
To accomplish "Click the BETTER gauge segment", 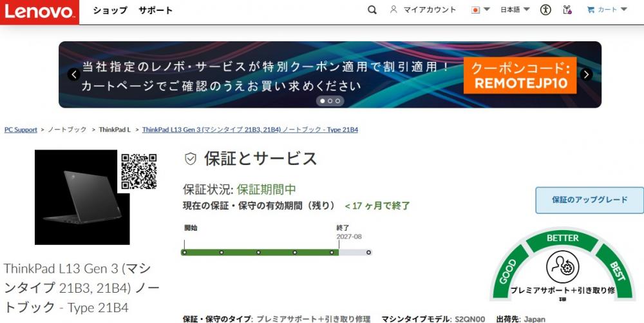I will click(562, 239).
